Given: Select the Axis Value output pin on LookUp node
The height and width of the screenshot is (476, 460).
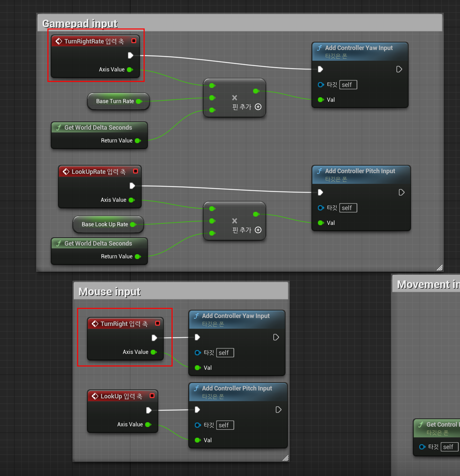Looking at the screenshot, I should pos(148,424).
